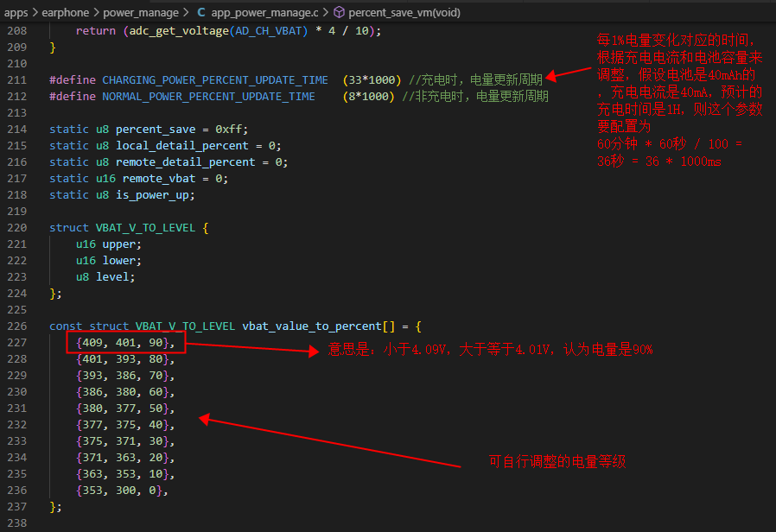Click the function symbol icon before percent_save_vm
Image resolution: width=776 pixels, height=532 pixels.
tap(339, 12)
